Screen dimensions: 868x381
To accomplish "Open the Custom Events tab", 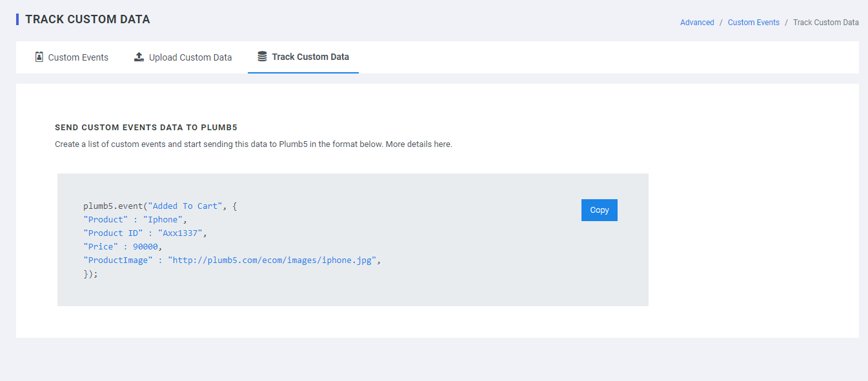I will coord(78,57).
